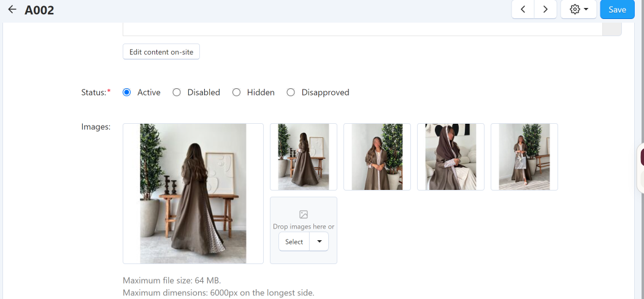This screenshot has height=299, width=644.
Task: Click the A002 product title
Action: point(39,10)
